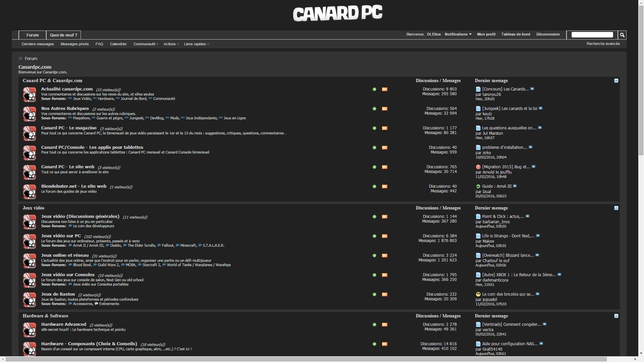Open the Jeux vidéo category header link

[x=33, y=208]
